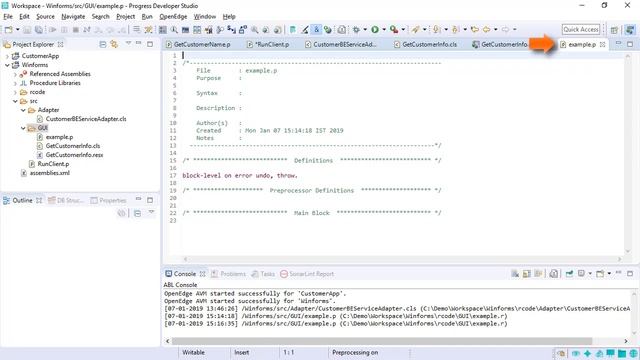Click the teal folder status bar icon
This screenshot has width=640, height=360.
[x=622, y=353]
